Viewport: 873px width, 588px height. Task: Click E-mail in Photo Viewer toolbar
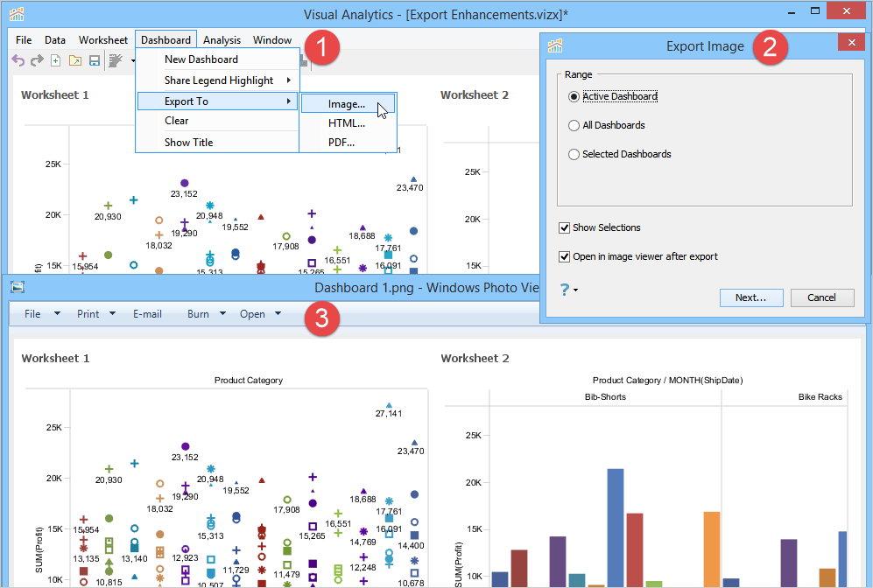coord(147,314)
